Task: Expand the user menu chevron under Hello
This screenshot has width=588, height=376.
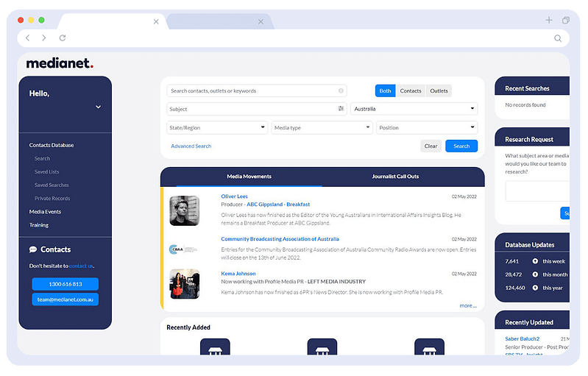Action: [98, 107]
